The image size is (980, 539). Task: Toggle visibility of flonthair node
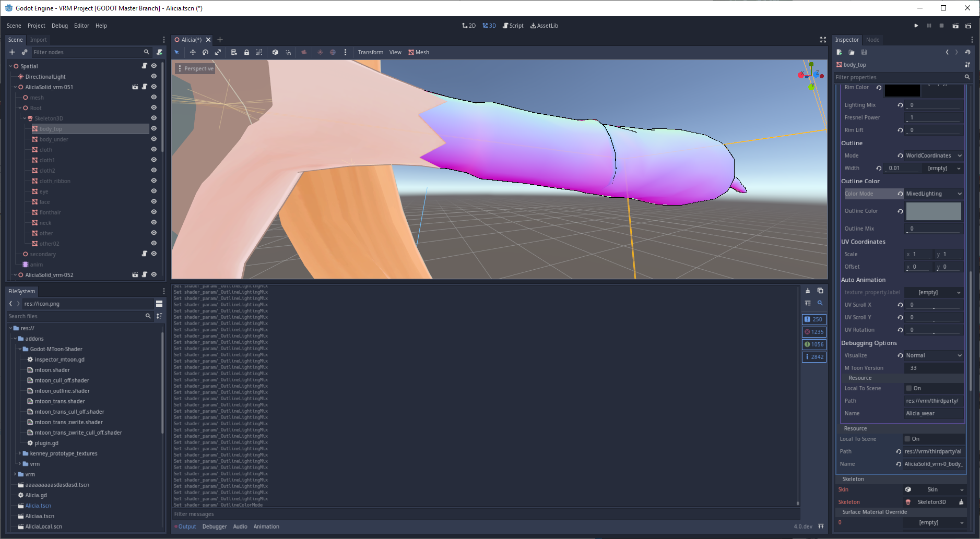[x=154, y=212]
